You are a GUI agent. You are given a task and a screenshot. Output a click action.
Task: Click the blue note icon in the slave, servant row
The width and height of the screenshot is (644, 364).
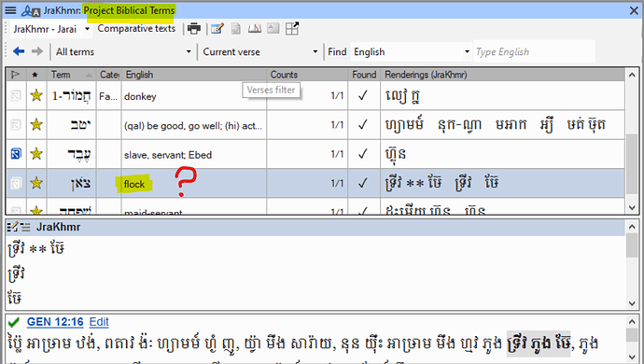click(16, 154)
